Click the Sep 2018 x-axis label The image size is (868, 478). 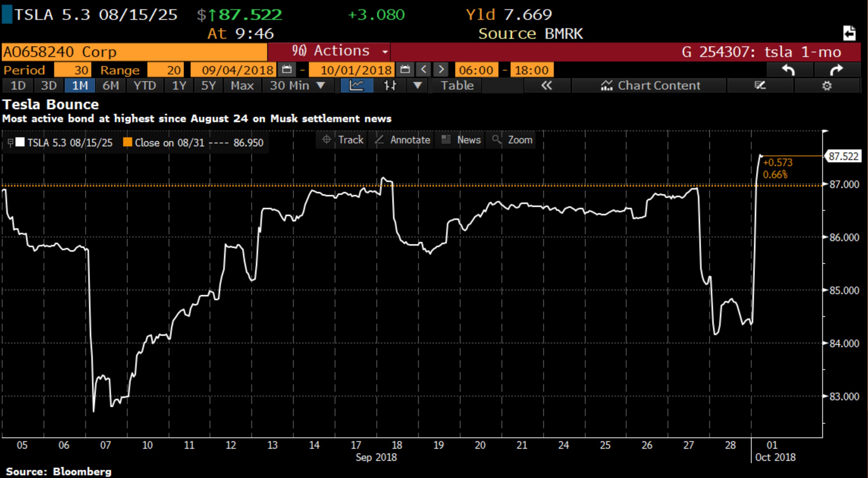click(x=376, y=457)
